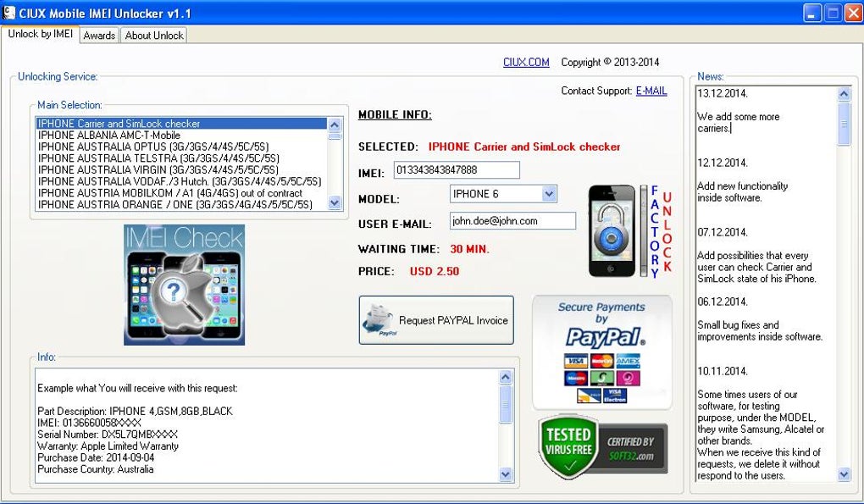The width and height of the screenshot is (864, 504).
Task: Click Info box scroll down arrow
Action: click(x=506, y=474)
